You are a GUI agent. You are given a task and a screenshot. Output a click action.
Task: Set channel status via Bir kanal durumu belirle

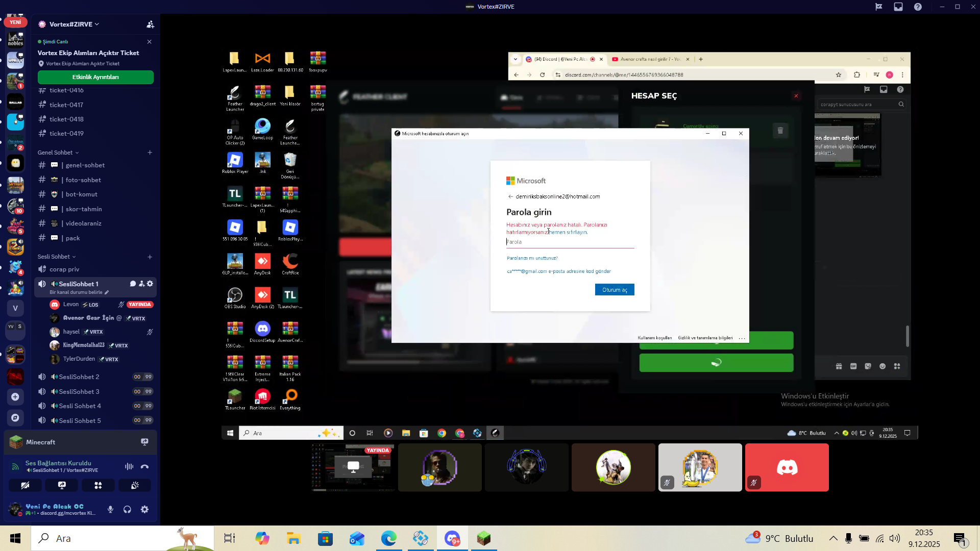[79, 292]
